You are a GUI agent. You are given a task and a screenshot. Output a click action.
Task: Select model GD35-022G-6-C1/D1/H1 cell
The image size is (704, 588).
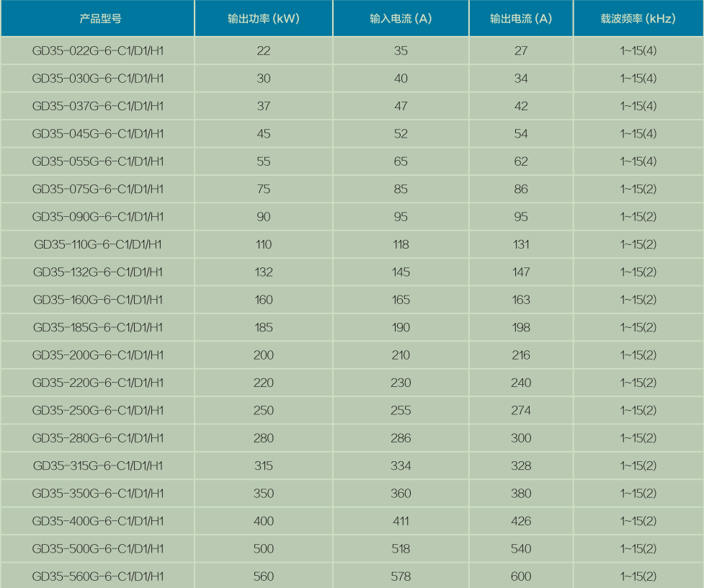click(98, 50)
